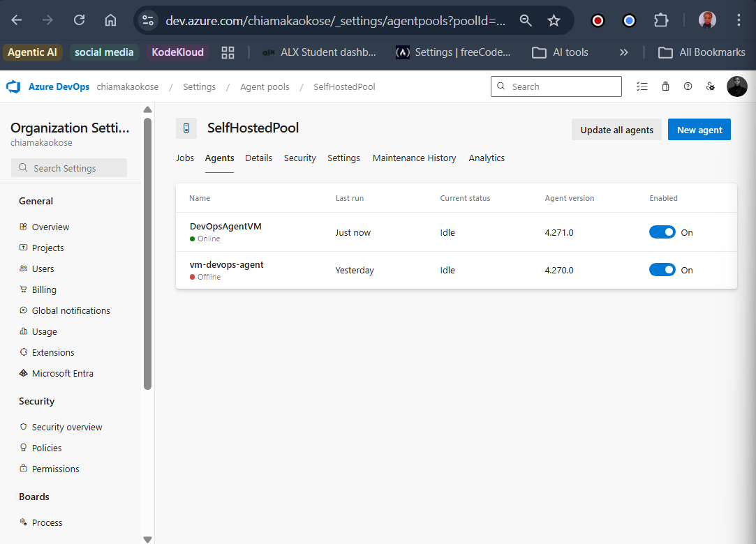Open Usage in the sidebar
Image resolution: width=756 pixels, height=544 pixels.
click(x=45, y=331)
